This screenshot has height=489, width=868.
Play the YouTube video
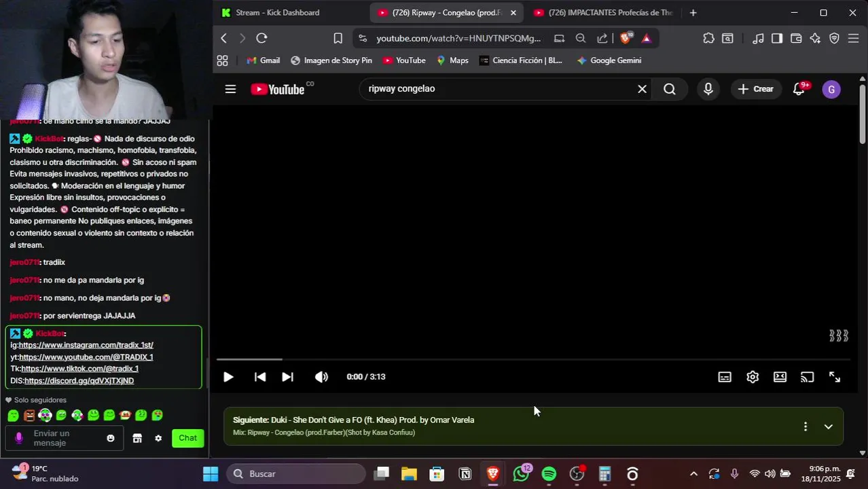(x=228, y=377)
